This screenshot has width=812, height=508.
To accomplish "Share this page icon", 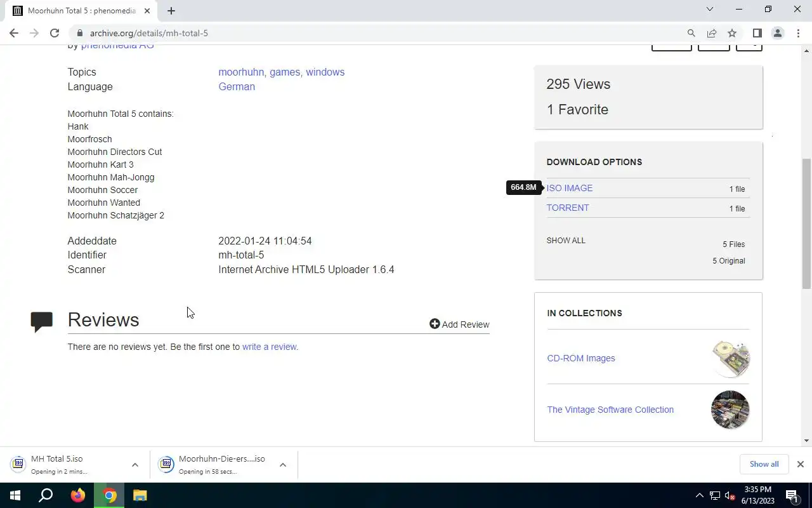I will point(712,33).
